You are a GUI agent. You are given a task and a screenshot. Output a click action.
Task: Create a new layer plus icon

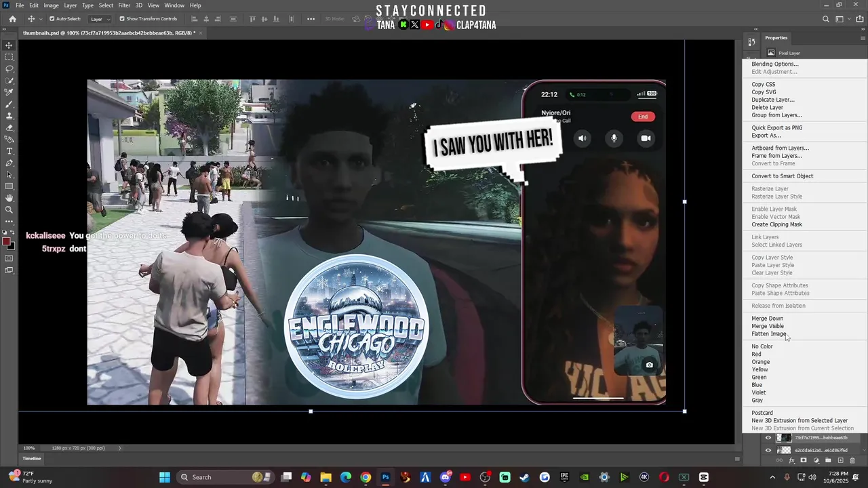click(x=840, y=460)
